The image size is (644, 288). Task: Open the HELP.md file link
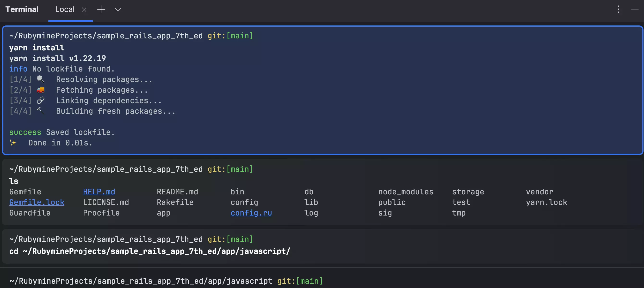pos(99,192)
